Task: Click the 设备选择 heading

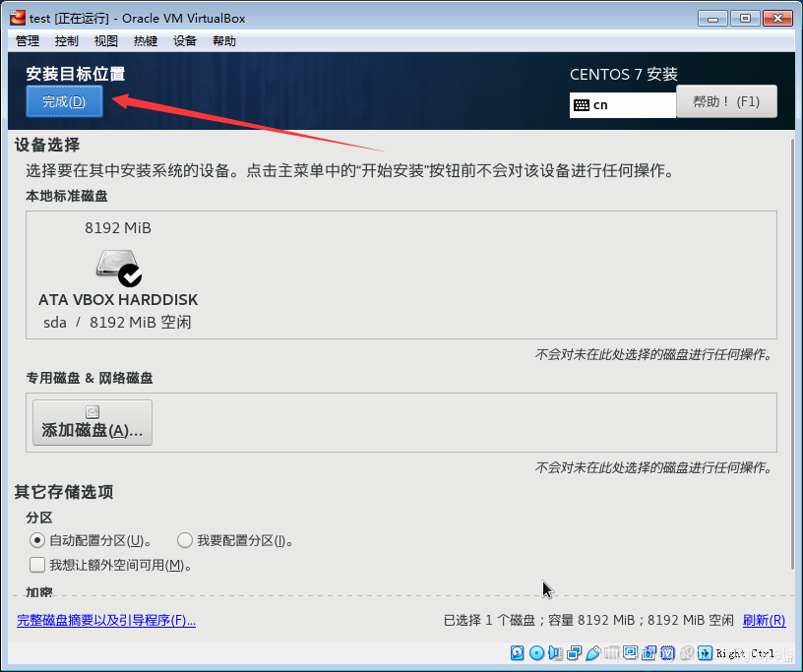Action: [47, 145]
